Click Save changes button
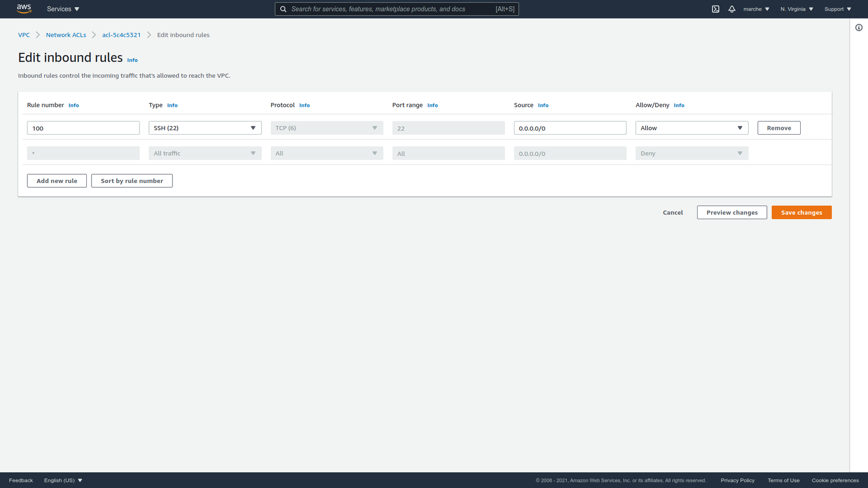Screen dimensions: 868x488 pyautogui.click(x=801, y=212)
